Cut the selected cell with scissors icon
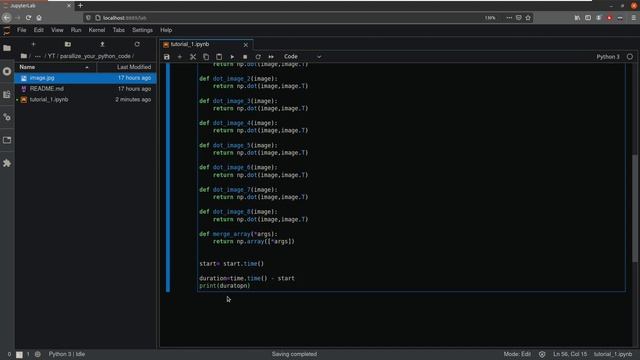 pyautogui.click(x=193, y=57)
